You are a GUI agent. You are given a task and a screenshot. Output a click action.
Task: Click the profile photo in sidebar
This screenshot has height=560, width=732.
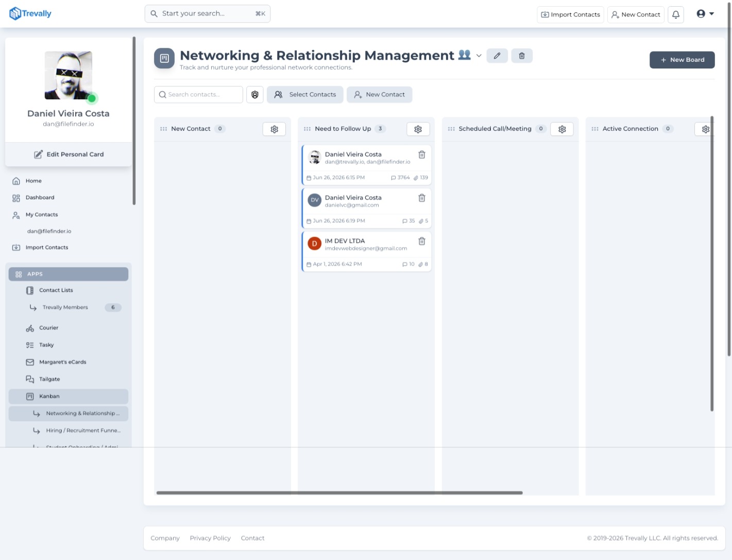[69, 75]
